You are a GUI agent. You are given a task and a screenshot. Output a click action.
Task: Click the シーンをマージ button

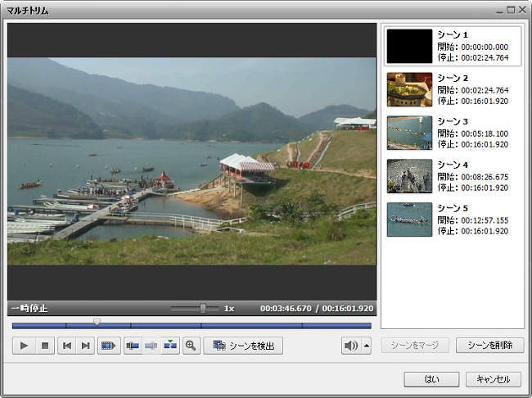(415, 345)
